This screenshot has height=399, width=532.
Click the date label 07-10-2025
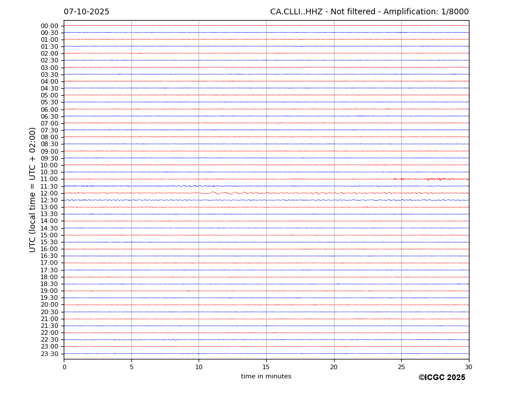tap(86, 12)
